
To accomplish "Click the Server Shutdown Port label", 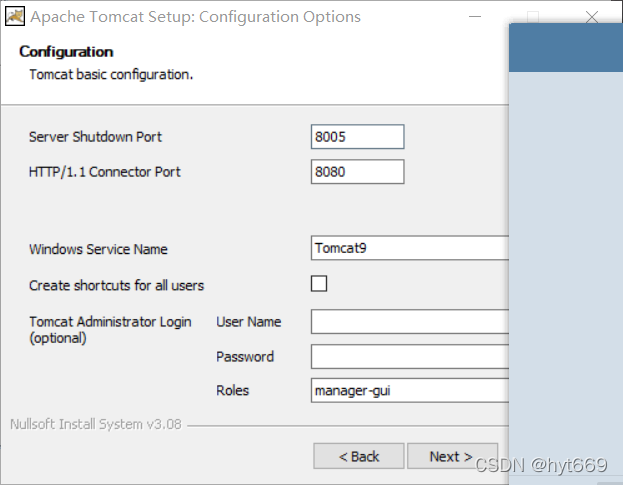I will 95,137.
